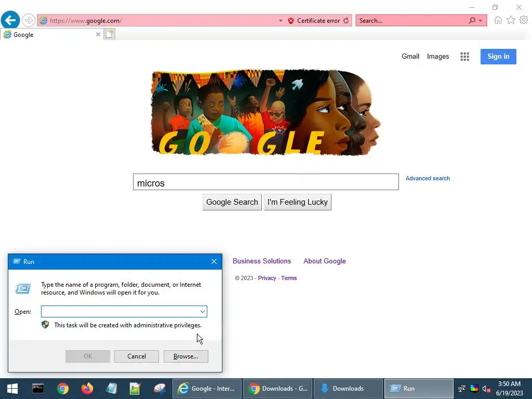Click the red Certificate error shield icon

coord(291,21)
